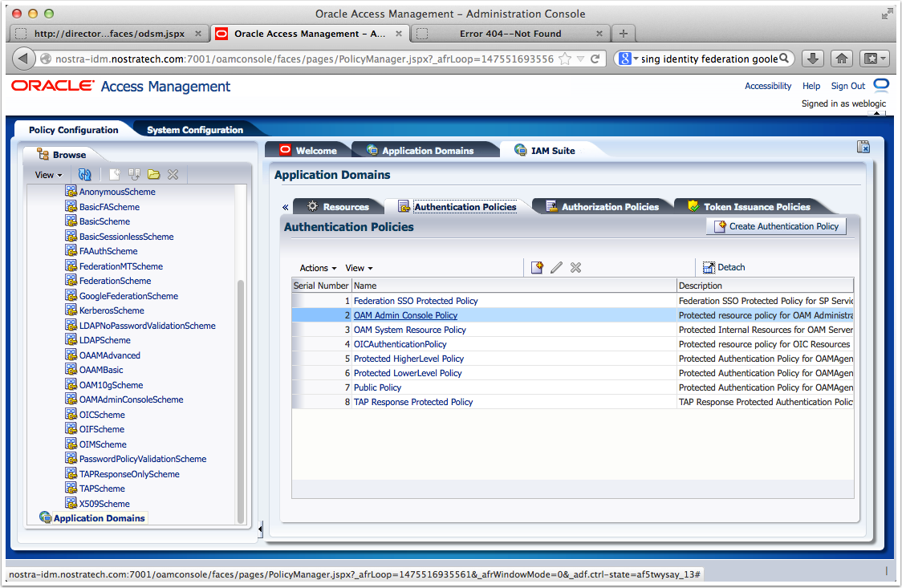Open the Actions dropdown in Authentication Policies
Screen dimensions: 902x588
pos(316,267)
